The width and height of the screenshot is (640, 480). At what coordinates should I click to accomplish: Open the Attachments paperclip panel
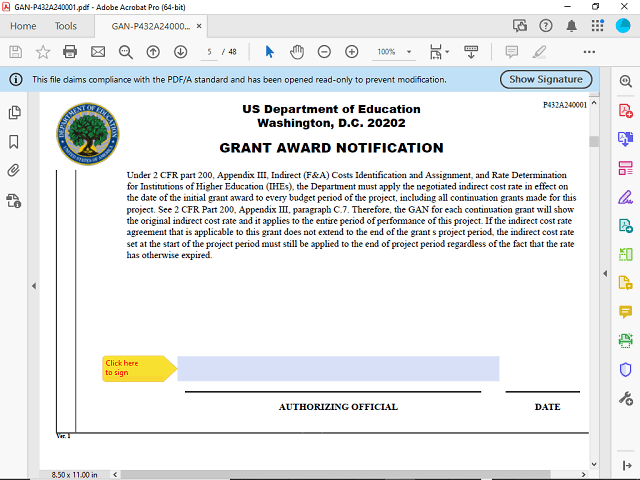tap(14, 170)
